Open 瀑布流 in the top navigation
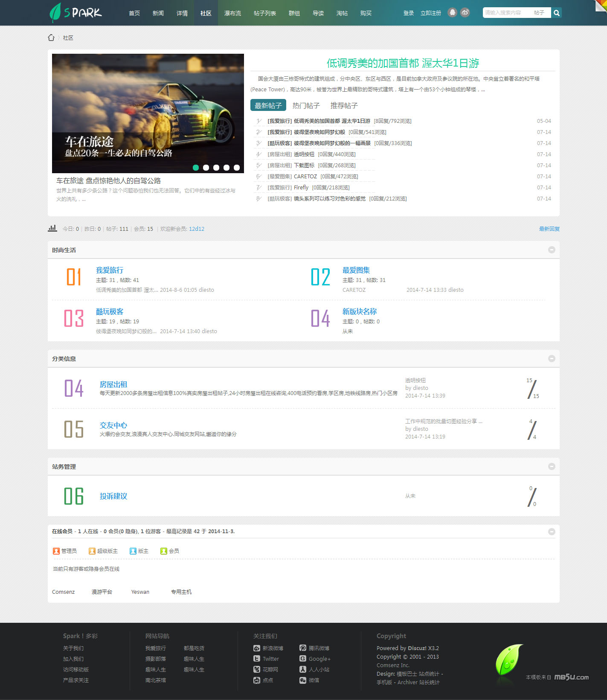The height and width of the screenshot is (700, 607). pyautogui.click(x=232, y=13)
